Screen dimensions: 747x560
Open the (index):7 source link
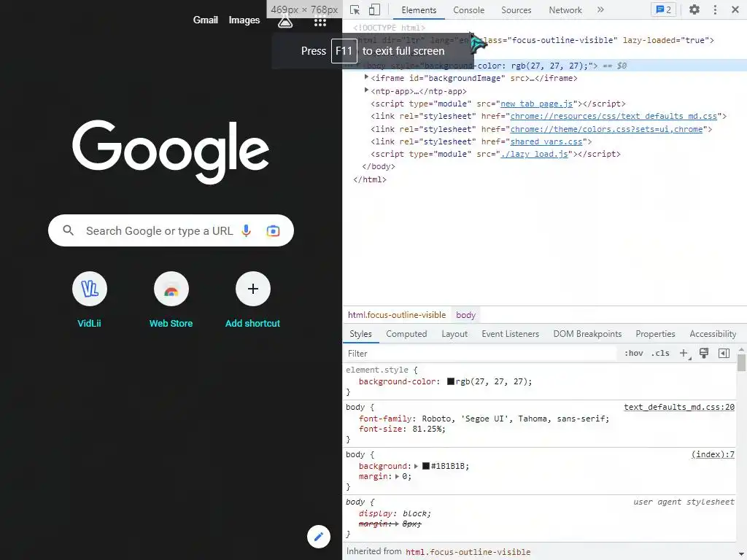click(x=713, y=455)
